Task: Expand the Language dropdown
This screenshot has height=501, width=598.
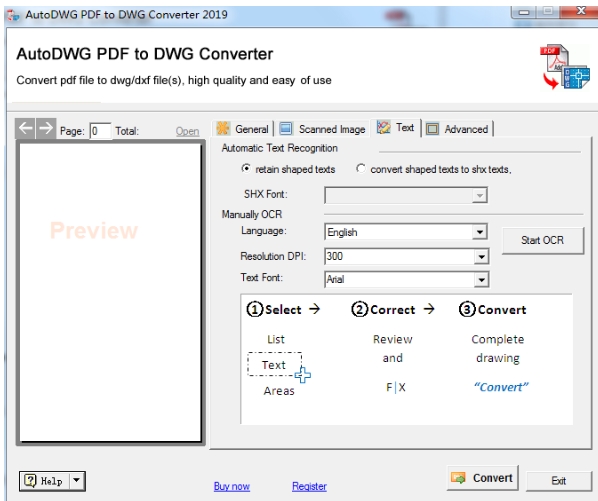Action: point(480,232)
